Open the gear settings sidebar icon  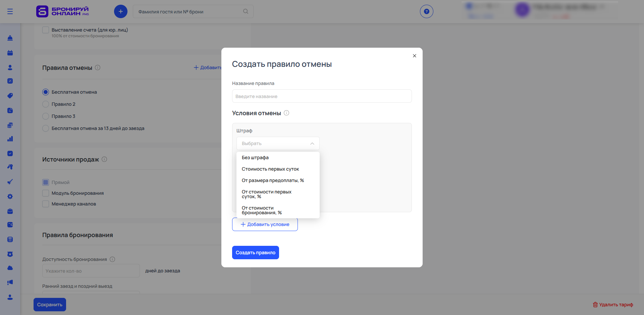point(10,196)
